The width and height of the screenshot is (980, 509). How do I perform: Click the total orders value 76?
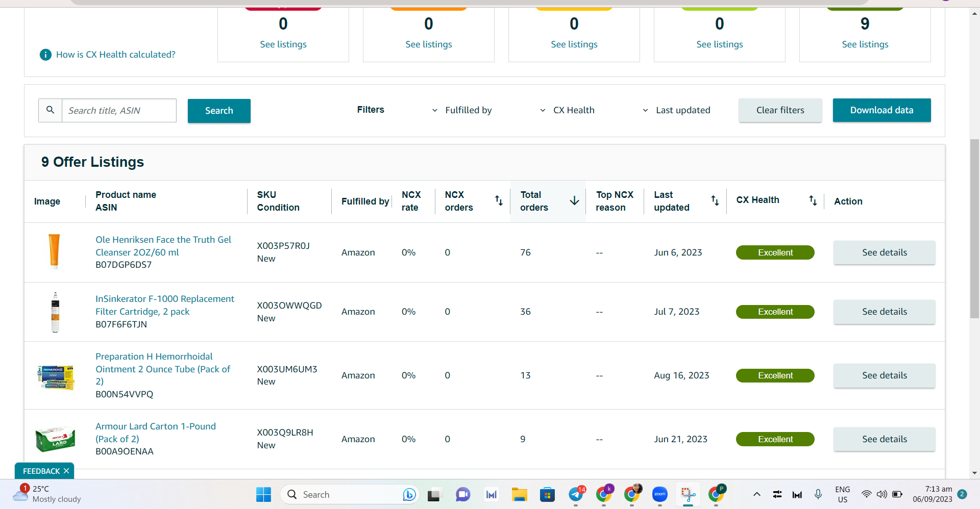pyautogui.click(x=525, y=252)
